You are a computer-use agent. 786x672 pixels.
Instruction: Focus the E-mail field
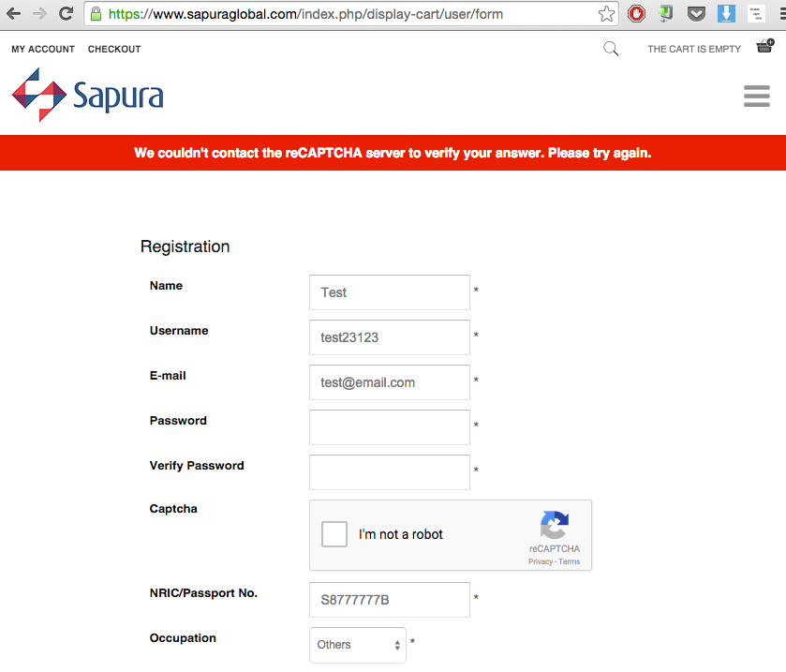point(390,382)
